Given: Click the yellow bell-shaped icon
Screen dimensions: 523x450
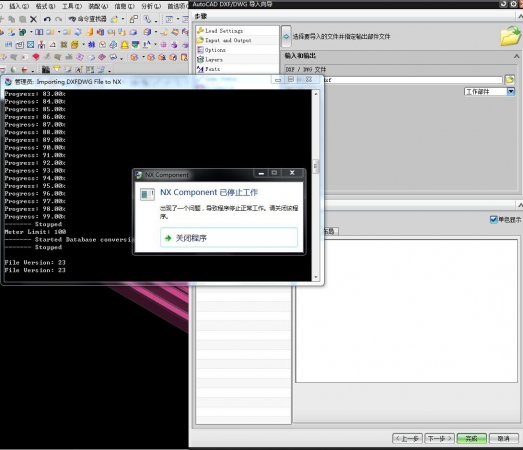Looking at the screenshot, I should coord(124,44).
